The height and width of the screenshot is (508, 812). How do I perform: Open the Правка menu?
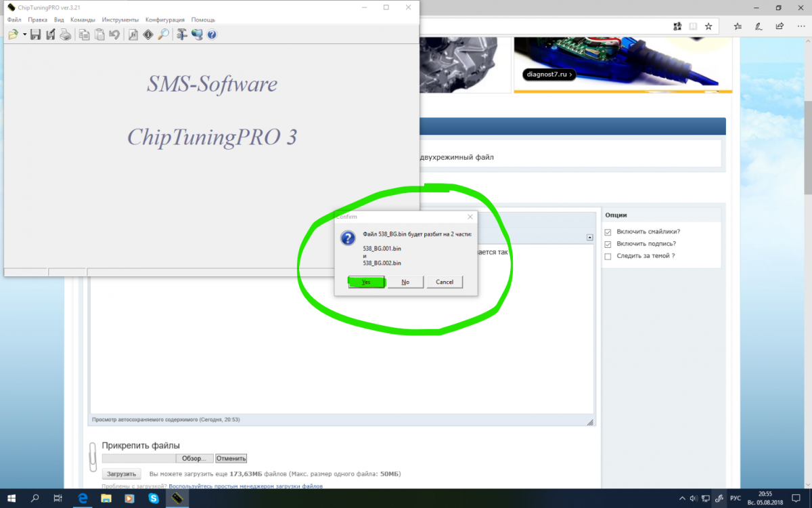point(38,20)
